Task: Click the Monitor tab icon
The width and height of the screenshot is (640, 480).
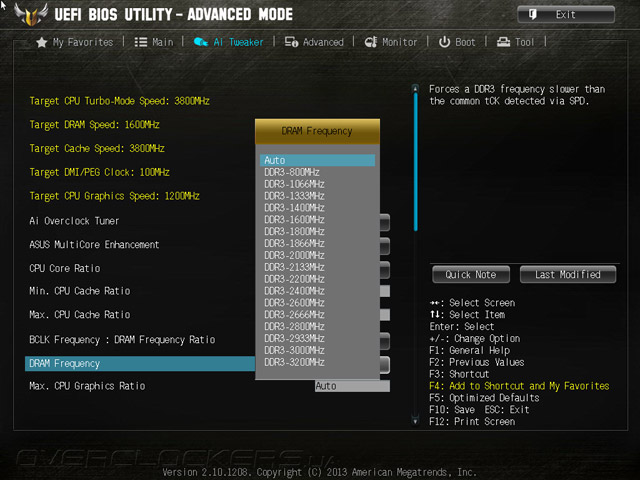Action: coord(371,42)
